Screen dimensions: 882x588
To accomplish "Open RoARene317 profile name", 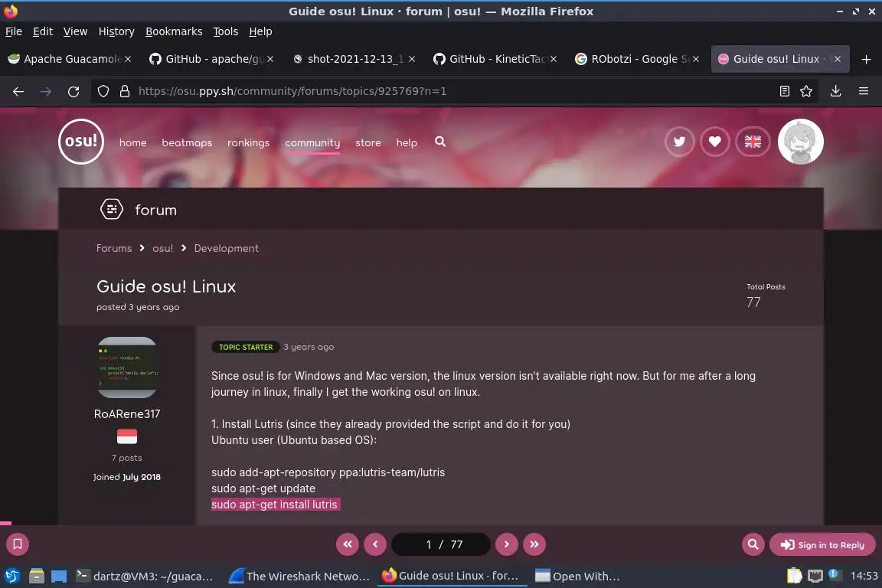I will 127,413.
